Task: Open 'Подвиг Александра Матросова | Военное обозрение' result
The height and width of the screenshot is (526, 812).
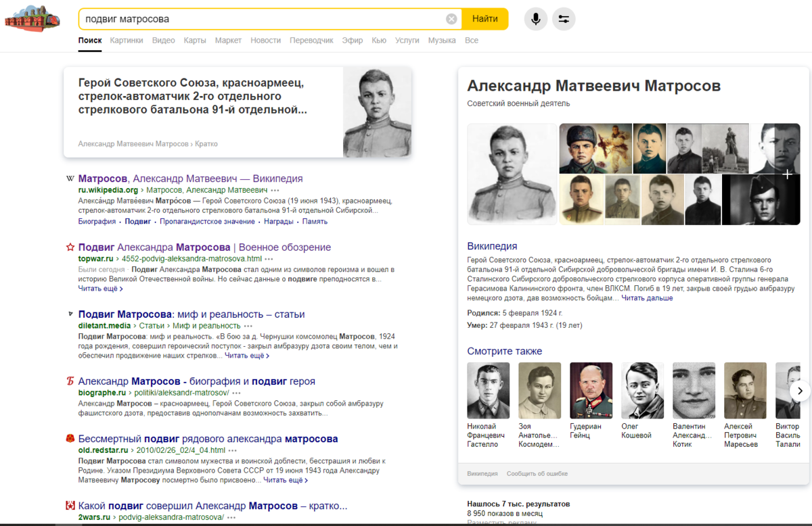Action: click(204, 247)
